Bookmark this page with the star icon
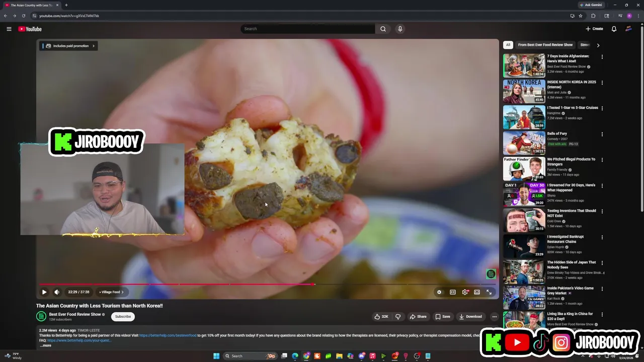 tap(581, 16)
